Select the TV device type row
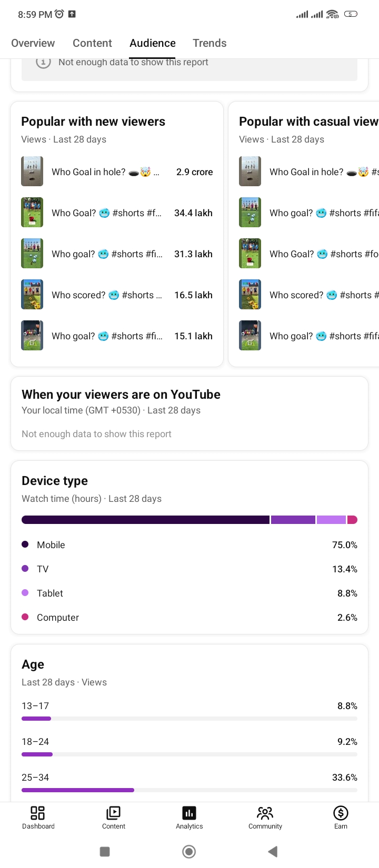This screenshot has height=868, width=379. (x=189, y=569)
